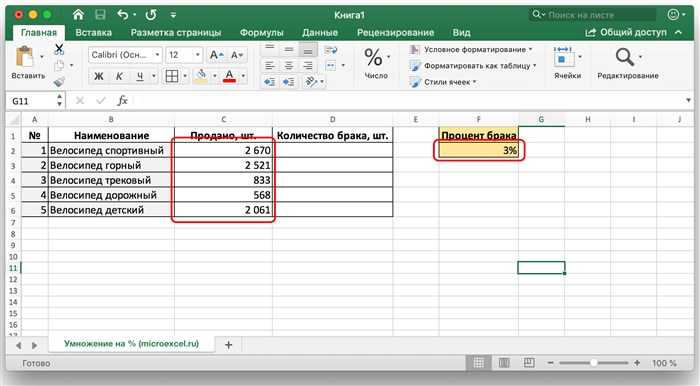Apply red font color with the A
This screenshot has height=386, width=700.
[x=229, y=76]
